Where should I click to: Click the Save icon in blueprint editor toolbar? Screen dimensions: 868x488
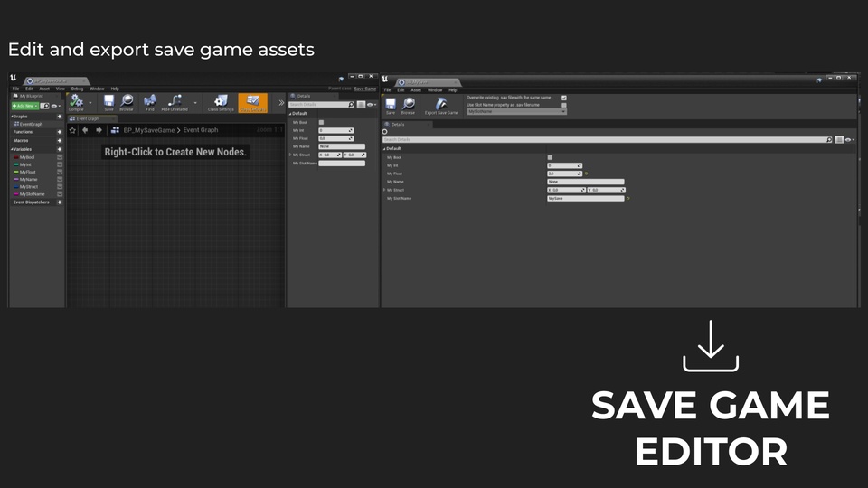(108, 102)
